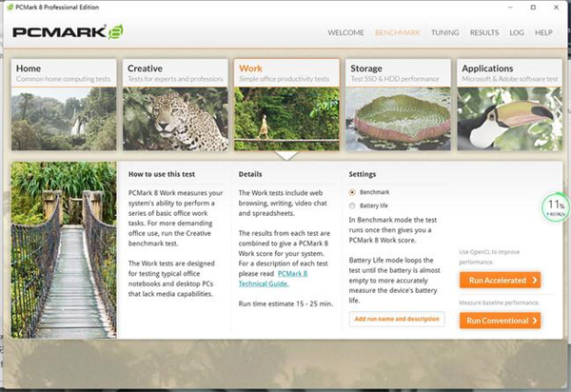
Task: Open the Help menu
Action: (x=543, y=32)
